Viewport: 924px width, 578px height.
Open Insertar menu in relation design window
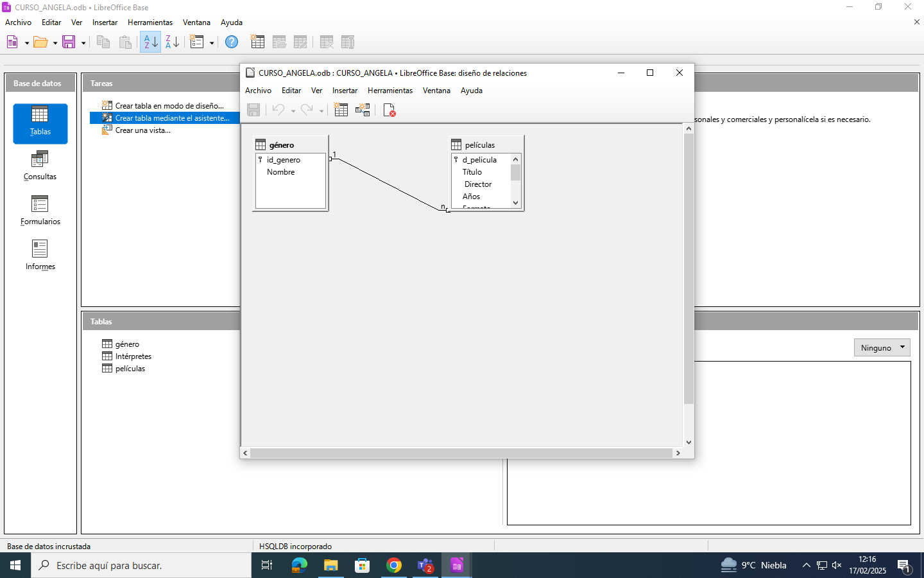pos(345,91)
